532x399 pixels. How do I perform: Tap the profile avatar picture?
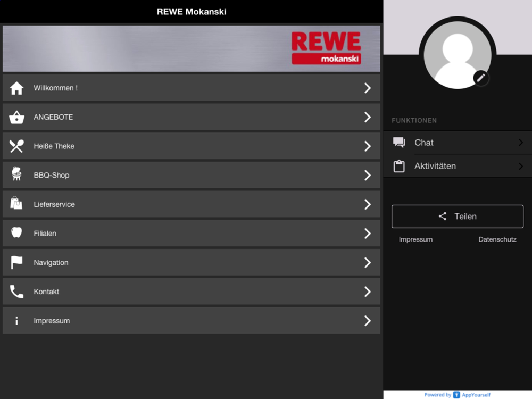(x=458, y=55)
